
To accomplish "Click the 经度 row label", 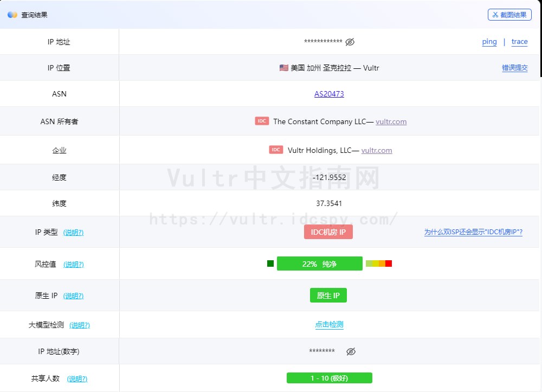I will click(x=59, y=177).
